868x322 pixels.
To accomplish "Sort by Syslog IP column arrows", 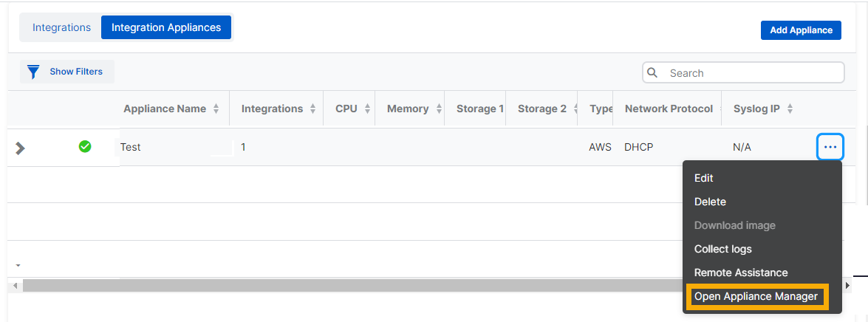I will coord(790,109).
